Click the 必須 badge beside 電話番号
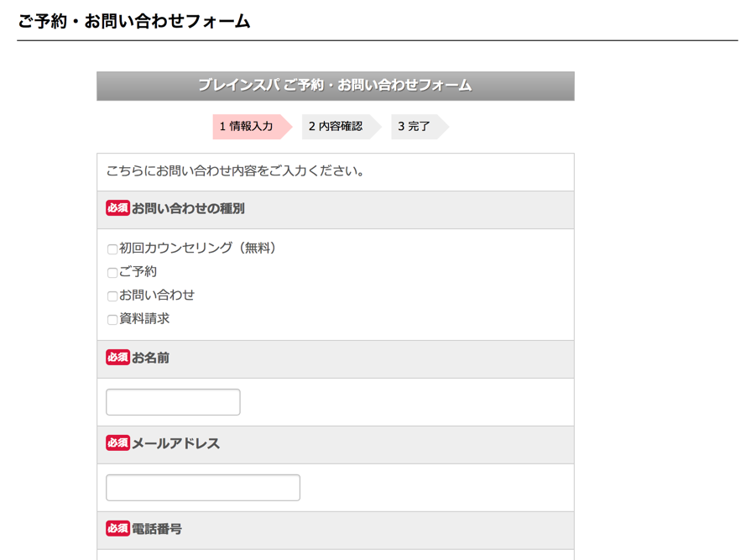This screenshot has height=560, width=756. point(117,528)
